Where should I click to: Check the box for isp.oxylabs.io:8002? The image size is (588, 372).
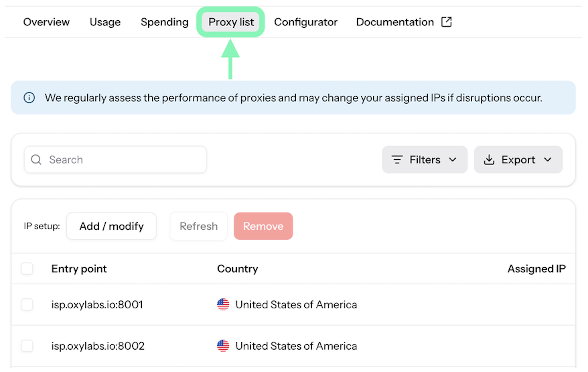pyautogui.click(x=27, y=346)
